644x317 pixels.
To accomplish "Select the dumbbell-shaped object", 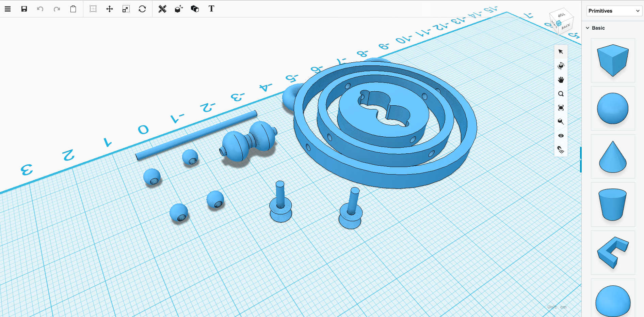I will tap(248, 141).
